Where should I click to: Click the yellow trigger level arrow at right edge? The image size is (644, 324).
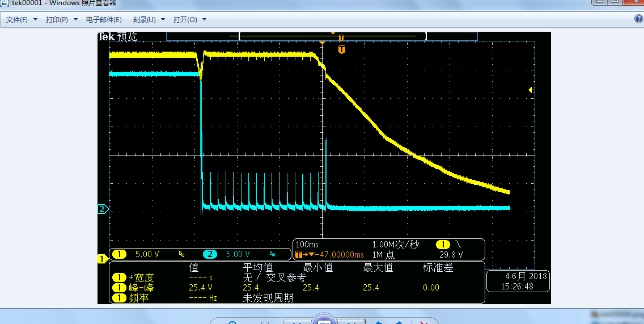click(531, 90)
